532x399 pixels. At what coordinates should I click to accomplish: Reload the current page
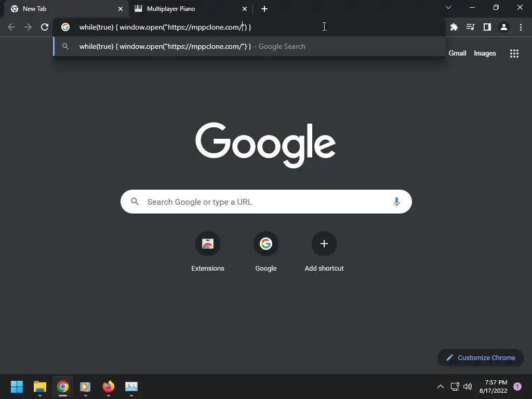45,27
